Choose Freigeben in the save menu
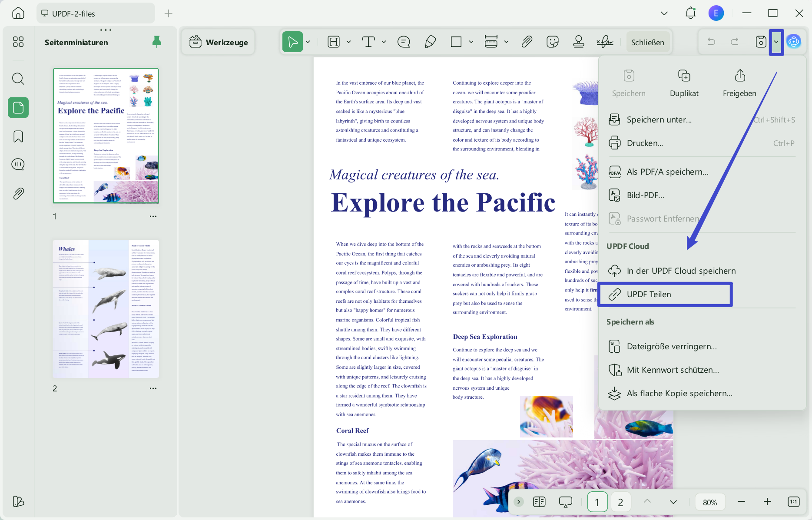The width and height of the screenshot is (812, 520). pos(739,83)
